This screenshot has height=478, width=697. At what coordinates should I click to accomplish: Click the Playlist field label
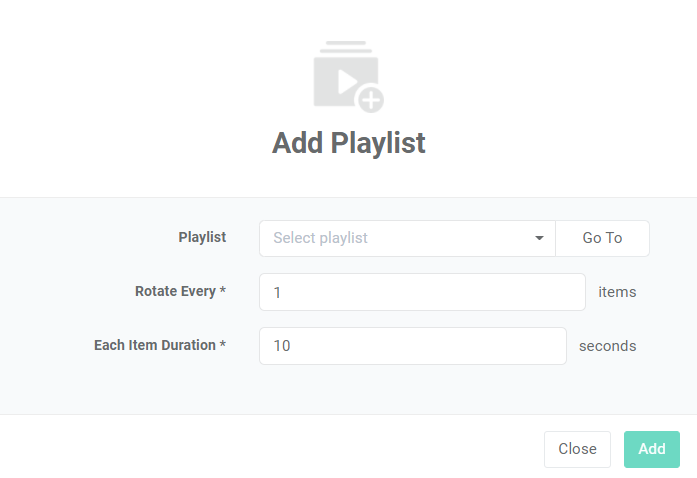202,237
